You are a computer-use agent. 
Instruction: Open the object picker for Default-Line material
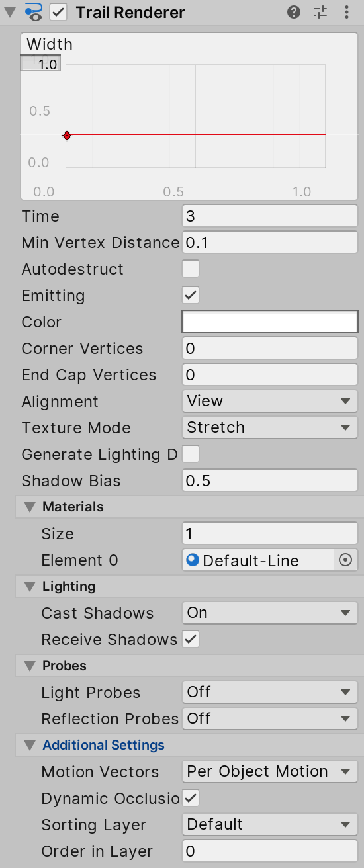tap(345, 560)
